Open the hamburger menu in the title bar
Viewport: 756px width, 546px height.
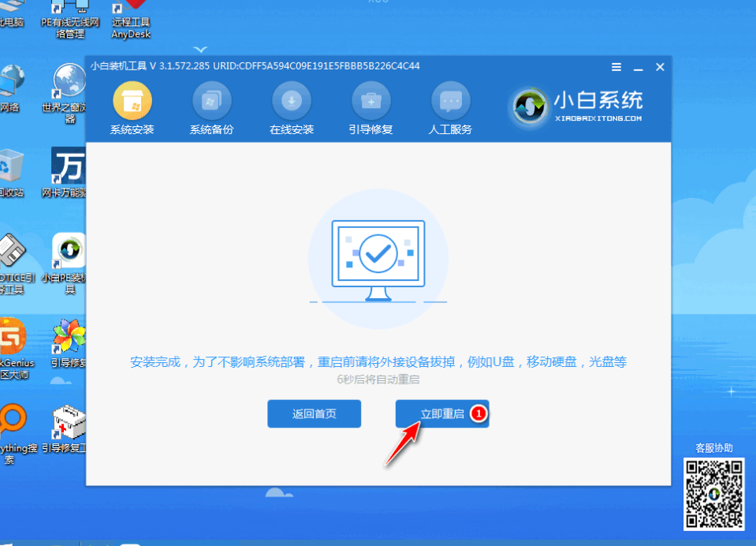616,67
